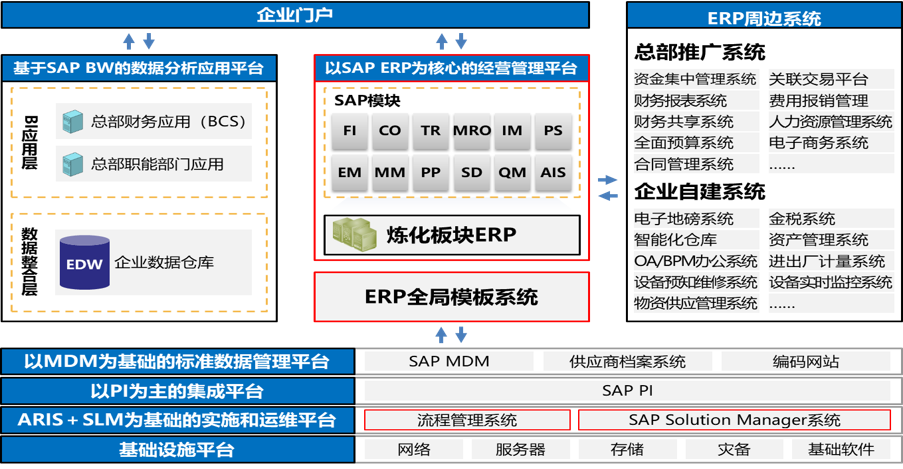Click the 企业门户 header bar

(295, 14)
